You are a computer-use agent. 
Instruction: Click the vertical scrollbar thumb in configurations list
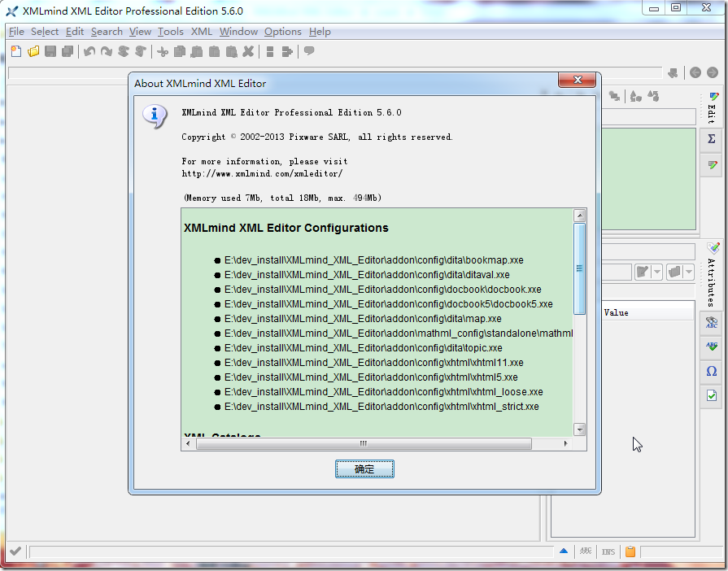pos(579,268)
